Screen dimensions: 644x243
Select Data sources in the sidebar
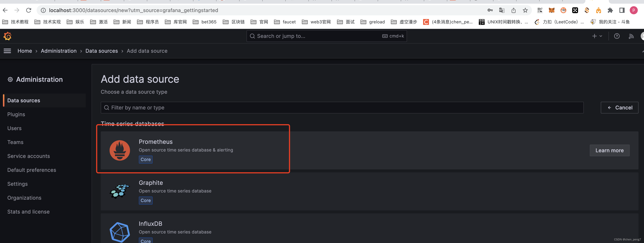44,100
